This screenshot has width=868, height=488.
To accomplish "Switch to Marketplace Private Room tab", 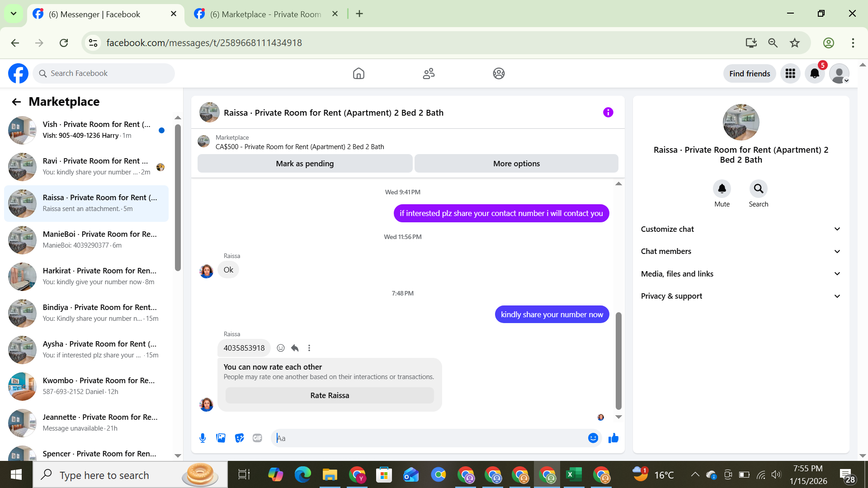I will 266,14.
